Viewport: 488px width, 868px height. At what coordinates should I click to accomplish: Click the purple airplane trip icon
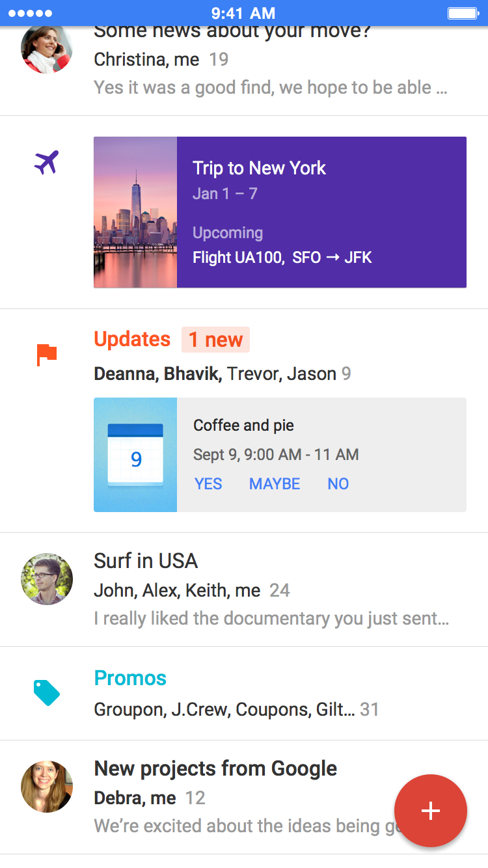pos(46,163)
